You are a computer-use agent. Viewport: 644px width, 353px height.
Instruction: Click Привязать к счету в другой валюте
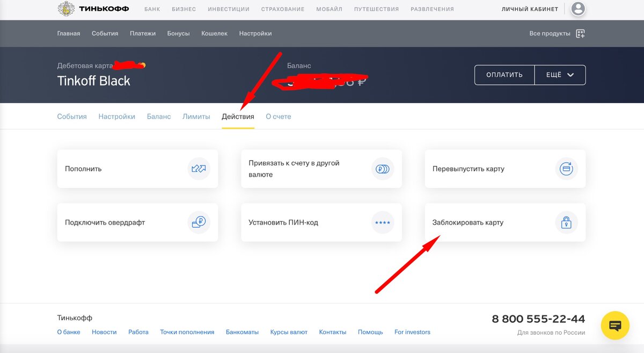click(321, 169)
